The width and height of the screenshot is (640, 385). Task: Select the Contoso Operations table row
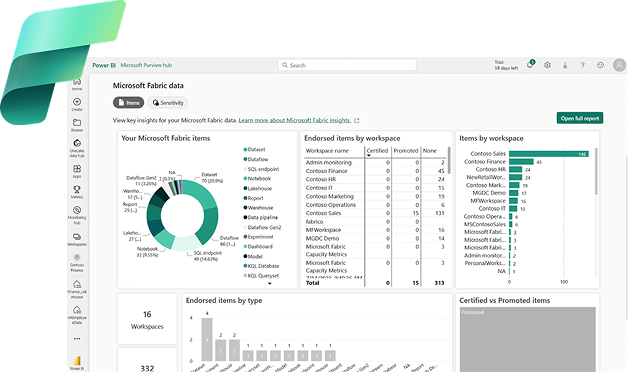375,205
